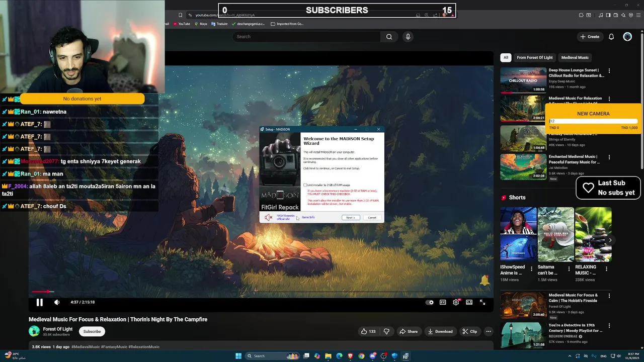Image resolution: width=644 pixels, height=362 pixels.
Task: Open the YouTube player settings gear
Action: [x=456, y=302]
